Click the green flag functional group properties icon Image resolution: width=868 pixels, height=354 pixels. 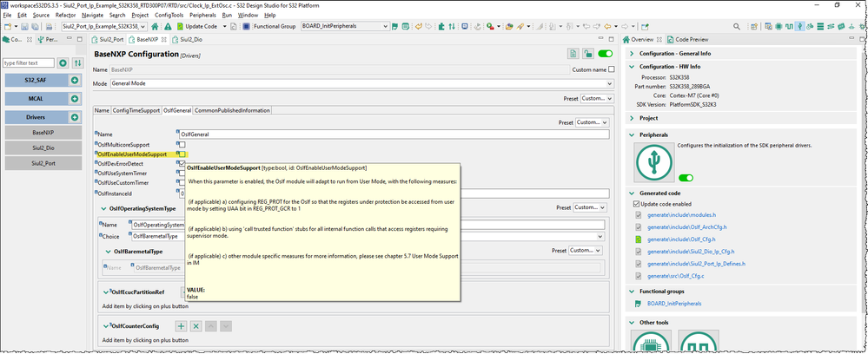point(395,26)
